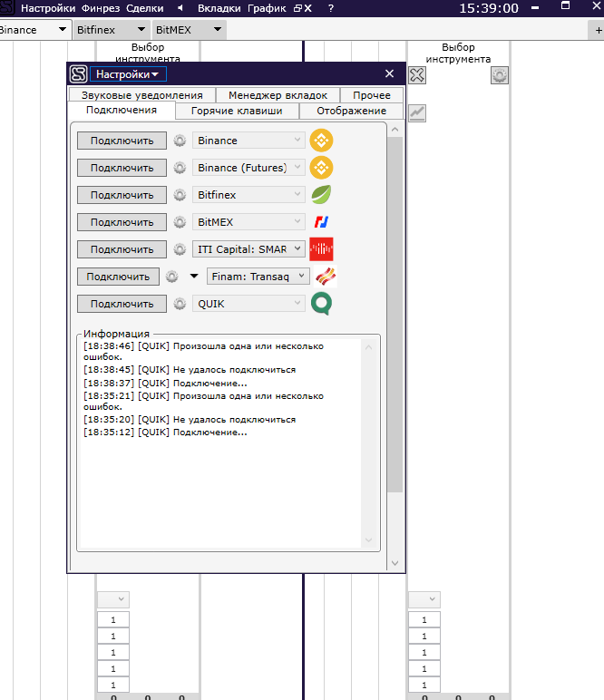Open gear settings in right instrument panel

coord(500,75)
